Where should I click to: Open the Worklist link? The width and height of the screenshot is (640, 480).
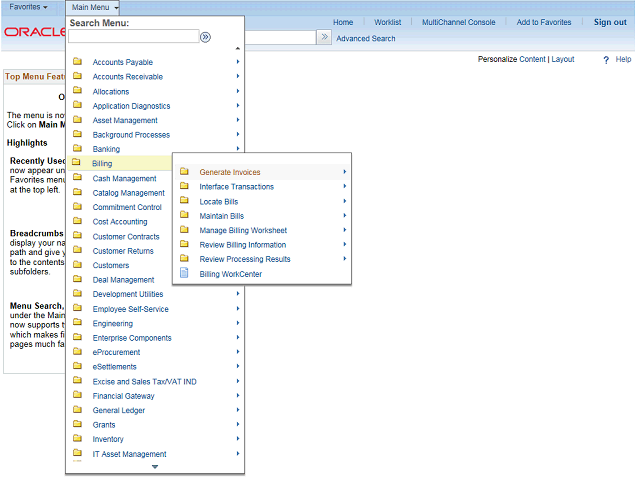(x=387, y=22)
